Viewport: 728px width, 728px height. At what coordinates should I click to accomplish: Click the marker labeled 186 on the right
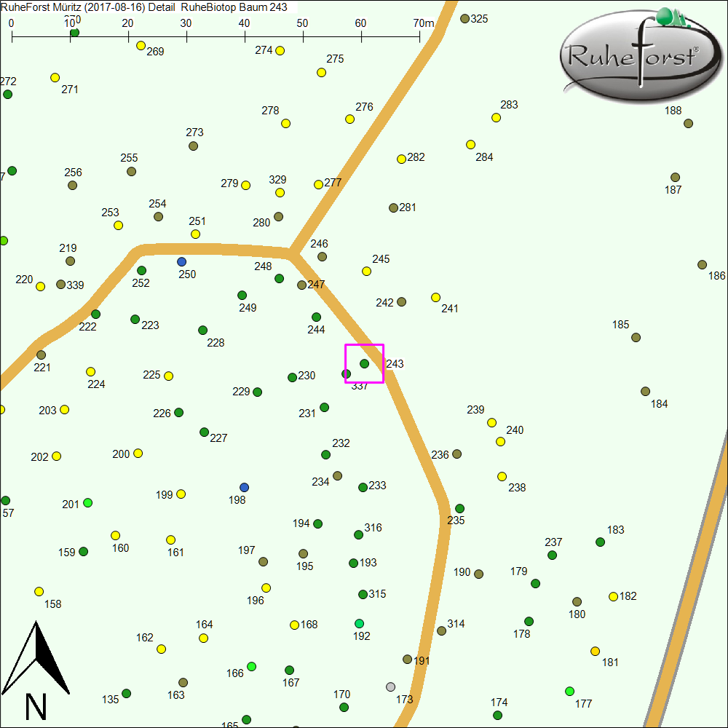702,263
